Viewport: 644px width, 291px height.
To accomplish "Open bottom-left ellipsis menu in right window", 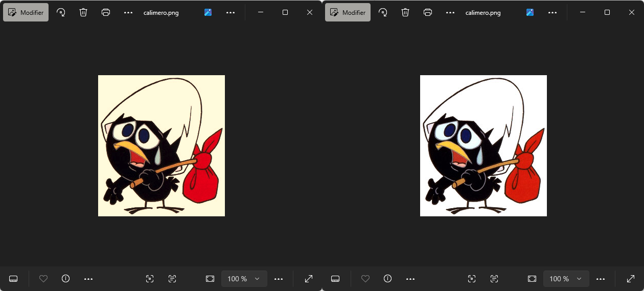I will click(x=410, y=279).
